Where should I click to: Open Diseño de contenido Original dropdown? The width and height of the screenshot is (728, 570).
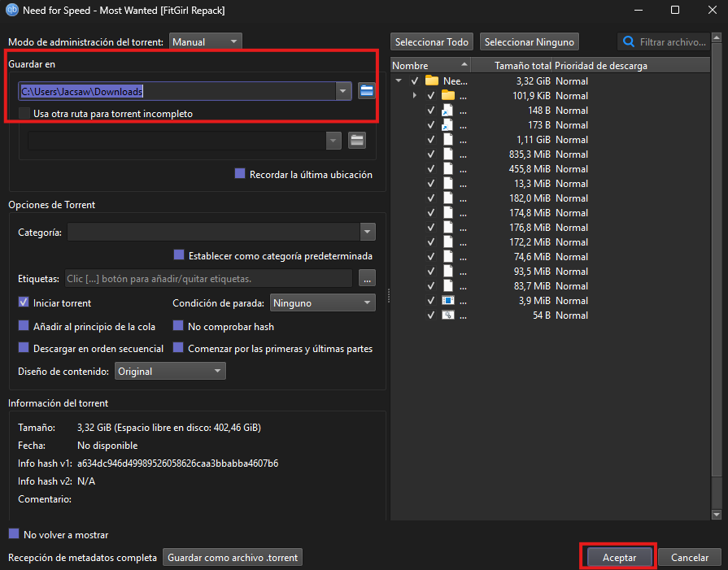click(x=170, y=372)
